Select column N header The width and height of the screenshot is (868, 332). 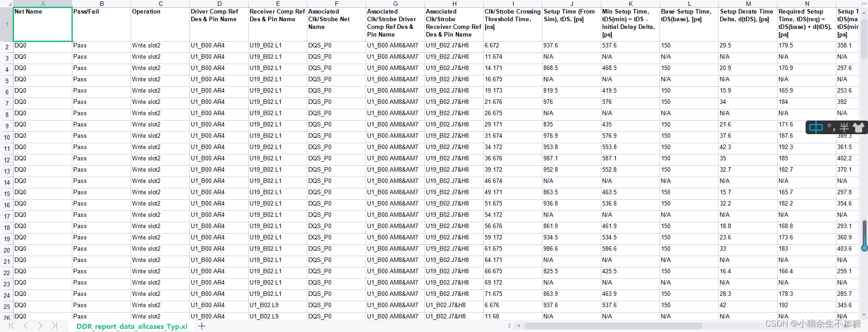(x=807, y=3)
